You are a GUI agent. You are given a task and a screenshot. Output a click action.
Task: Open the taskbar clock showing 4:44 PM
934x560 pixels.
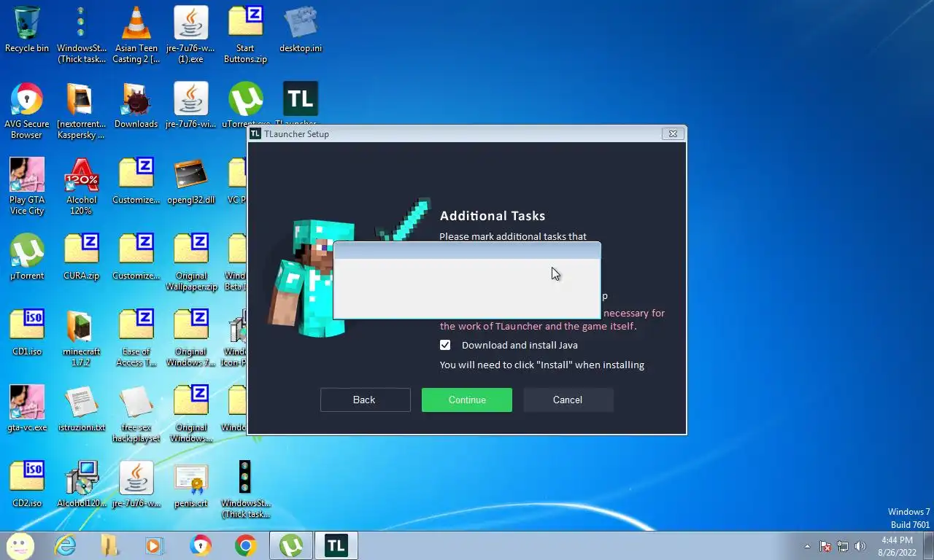(x=897, y=546)
